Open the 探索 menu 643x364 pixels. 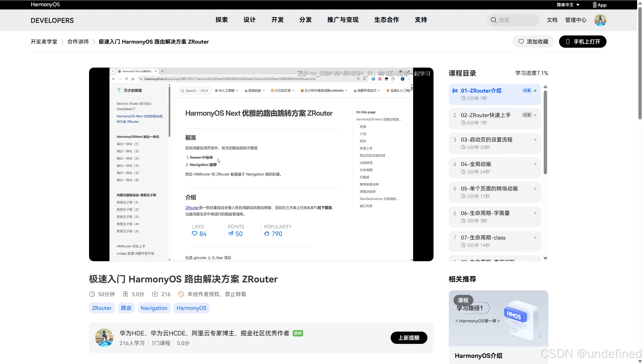221,20
